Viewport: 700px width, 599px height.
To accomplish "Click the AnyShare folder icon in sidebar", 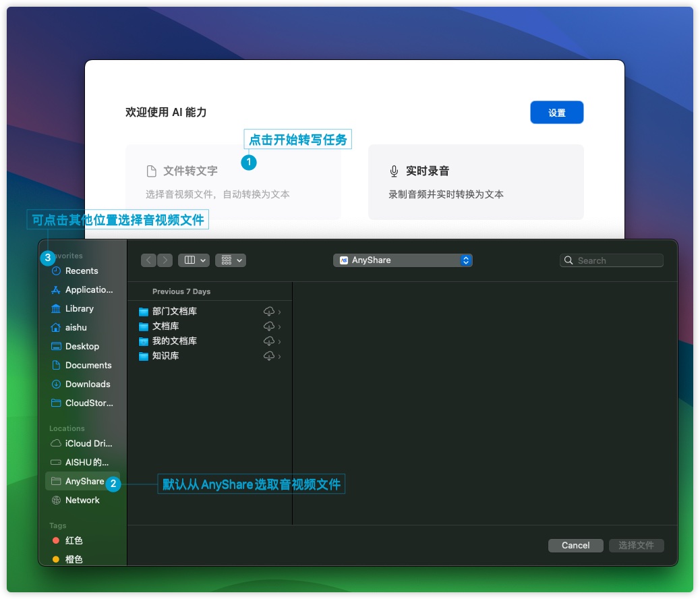I will (x=56, y=481).
